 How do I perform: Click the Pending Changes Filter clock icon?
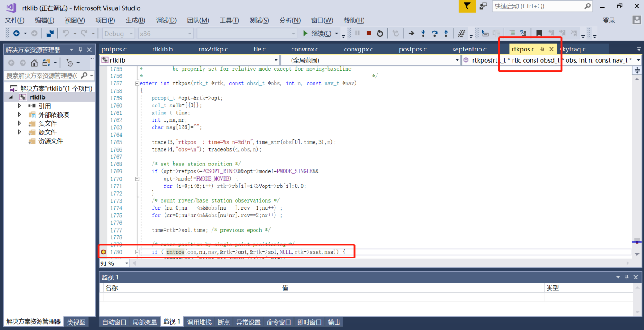(70, 63)
